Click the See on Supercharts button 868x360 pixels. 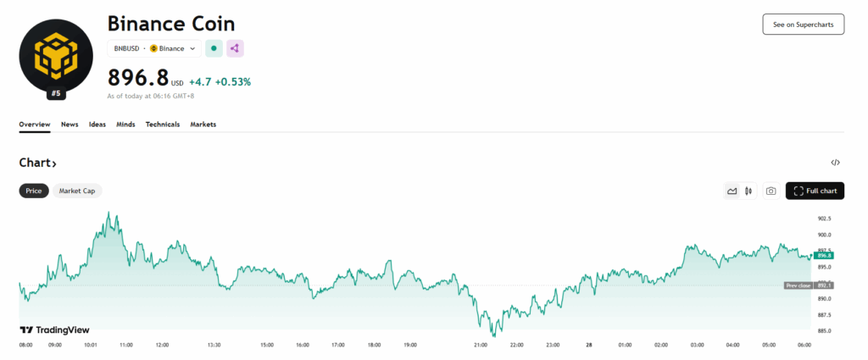803,25
